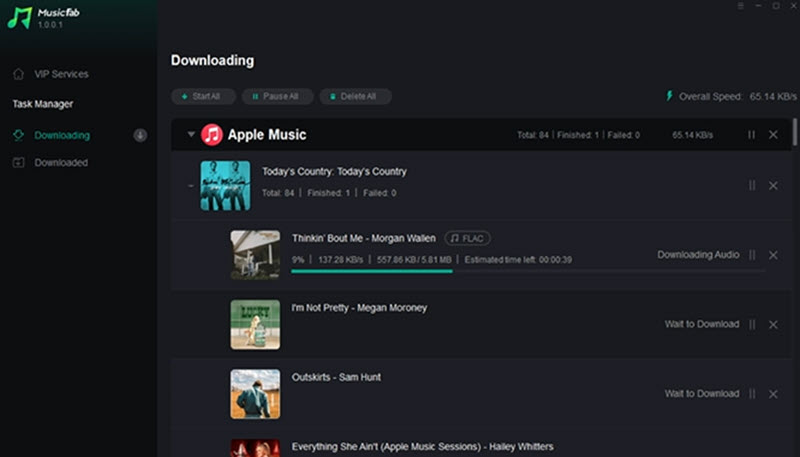This screenshot has width=800, height=457.
Task: Click the Delete All button
Action: click(x=356, y=96)
